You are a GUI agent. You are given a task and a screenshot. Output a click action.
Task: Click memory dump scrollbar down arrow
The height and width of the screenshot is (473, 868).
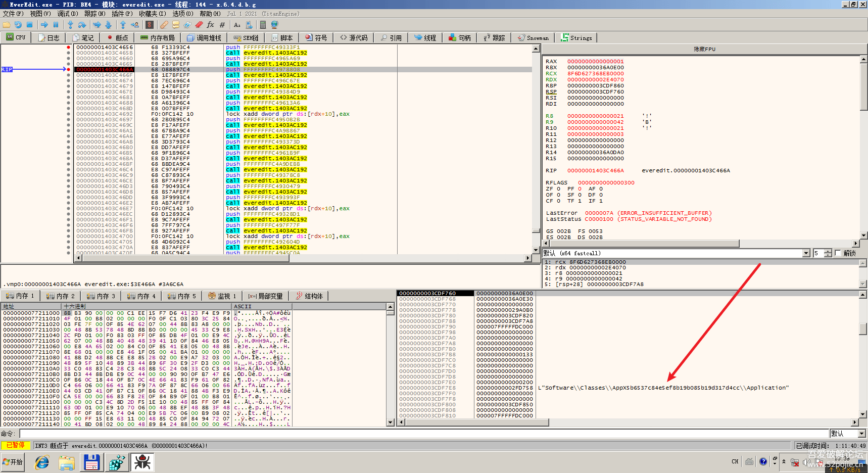(390, 422)
